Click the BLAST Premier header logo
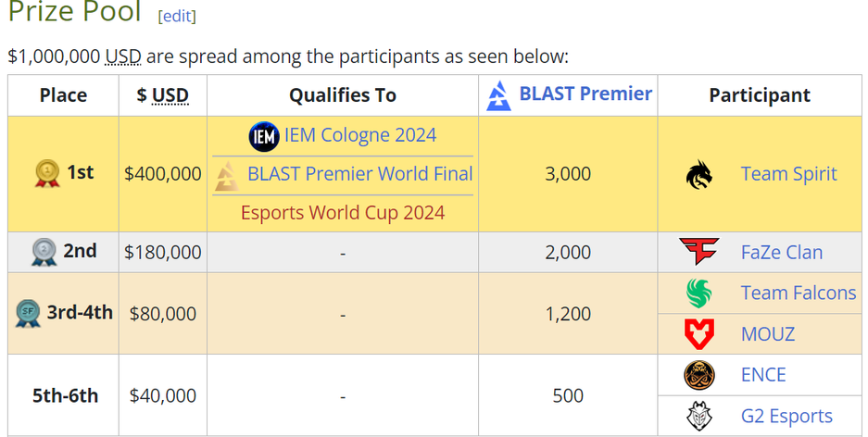The width and height of the screenshot is (868, 437). [x=497, y=95]
